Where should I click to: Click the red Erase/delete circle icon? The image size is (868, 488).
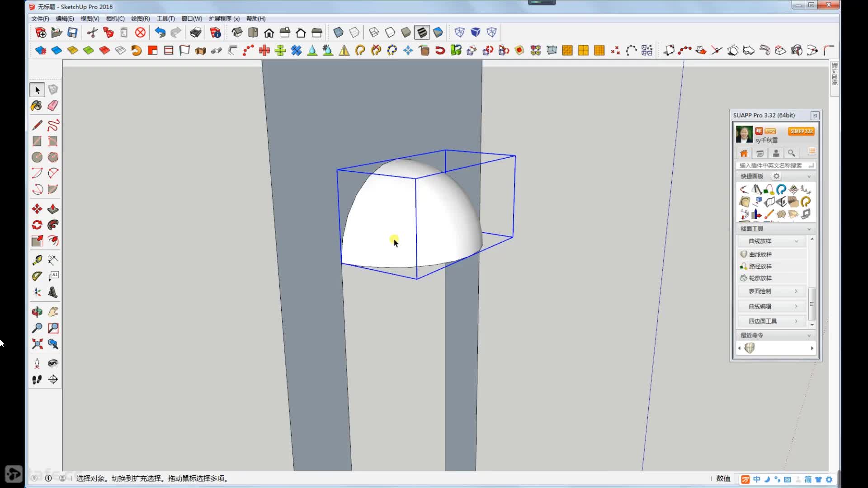point(141,32)
